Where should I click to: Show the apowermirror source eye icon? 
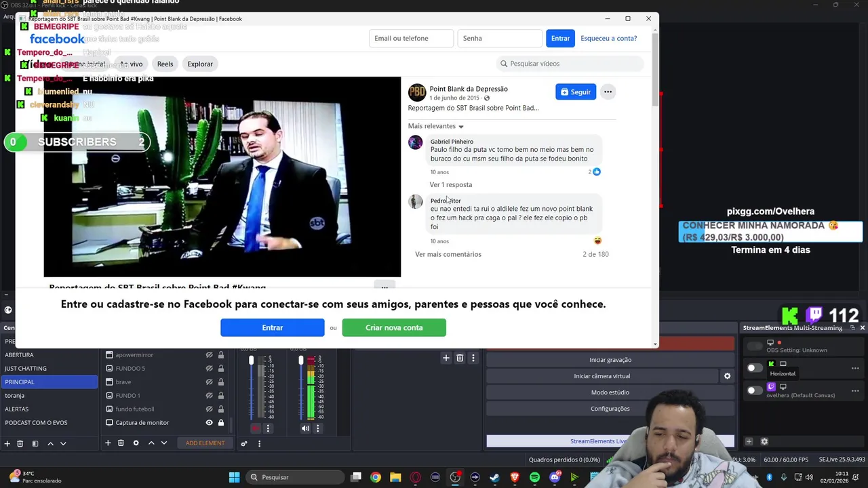tap(209, 355)
